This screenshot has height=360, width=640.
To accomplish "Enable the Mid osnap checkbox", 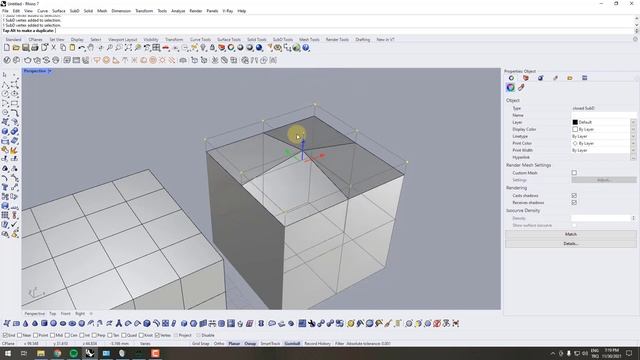I will pos(53,335).
